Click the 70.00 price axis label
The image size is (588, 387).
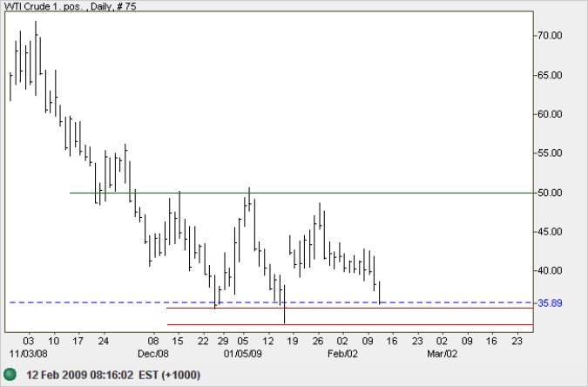point(550,36)
